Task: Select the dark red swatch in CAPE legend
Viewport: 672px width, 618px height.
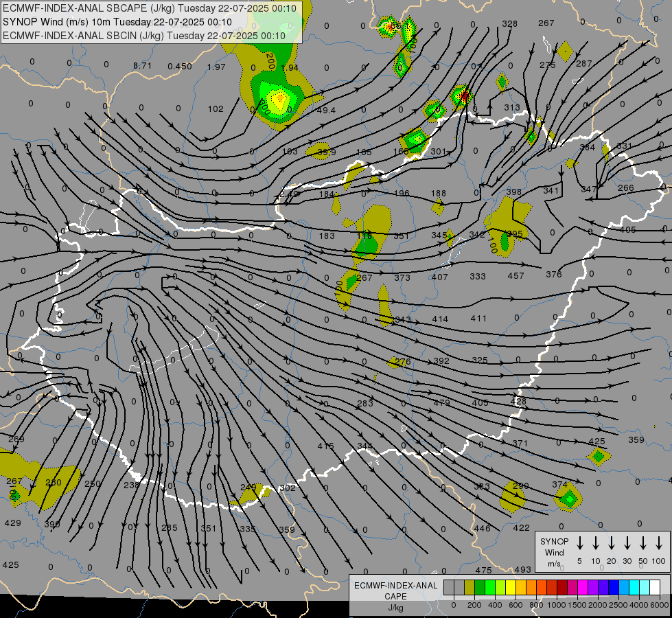Action: (562, 588)
